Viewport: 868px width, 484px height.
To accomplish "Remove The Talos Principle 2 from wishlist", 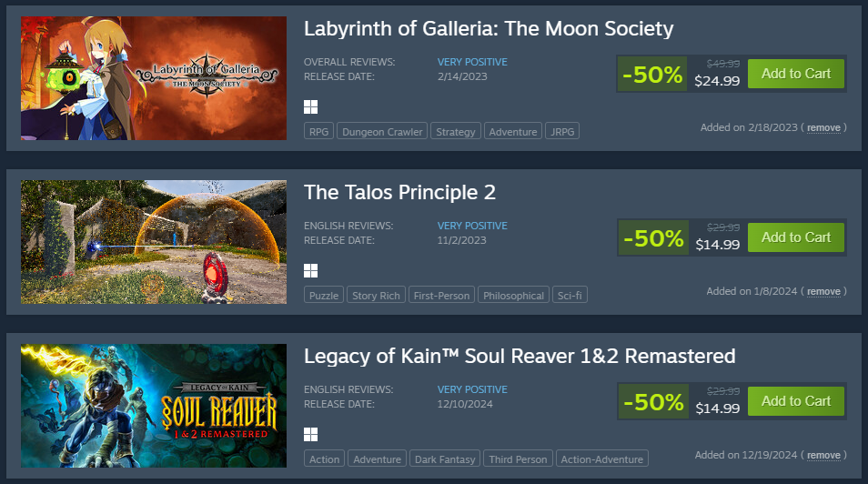I will click(823, 292).
